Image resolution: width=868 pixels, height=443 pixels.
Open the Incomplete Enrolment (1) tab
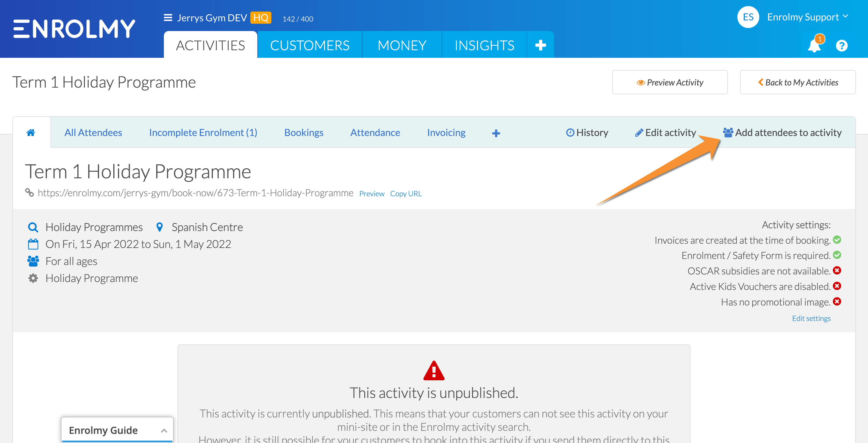pyautogui.click(x=203, y=133)
